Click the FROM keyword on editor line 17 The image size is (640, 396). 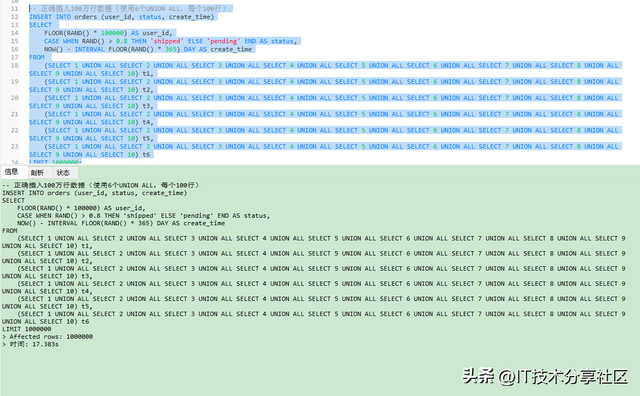point(37,57)
